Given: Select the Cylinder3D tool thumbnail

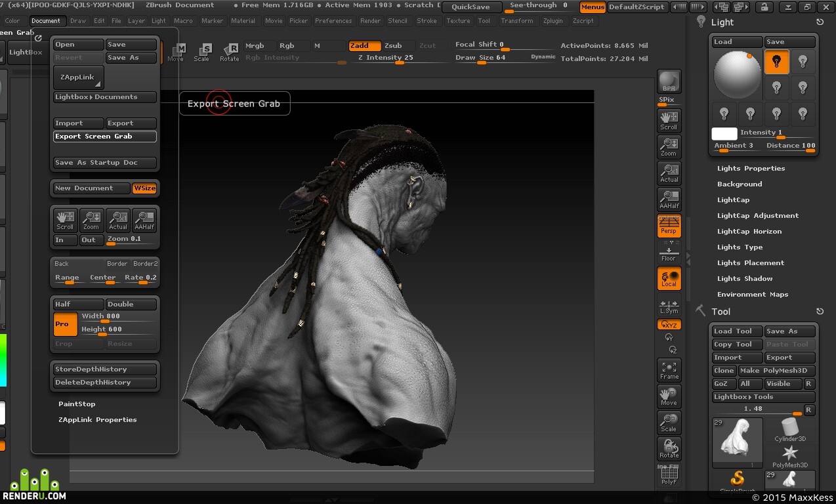Looking at the screenshot, I should click(x=790, y=430).
